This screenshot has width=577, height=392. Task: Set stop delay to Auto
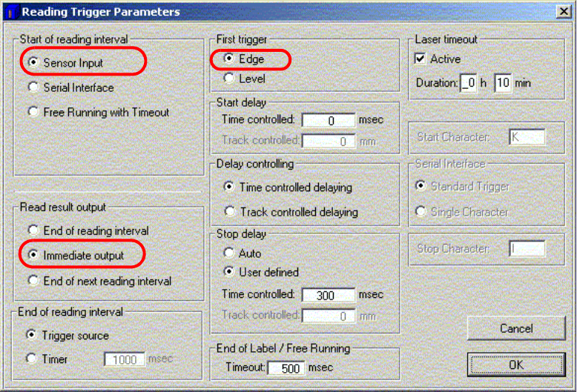[x=229, y=253]
